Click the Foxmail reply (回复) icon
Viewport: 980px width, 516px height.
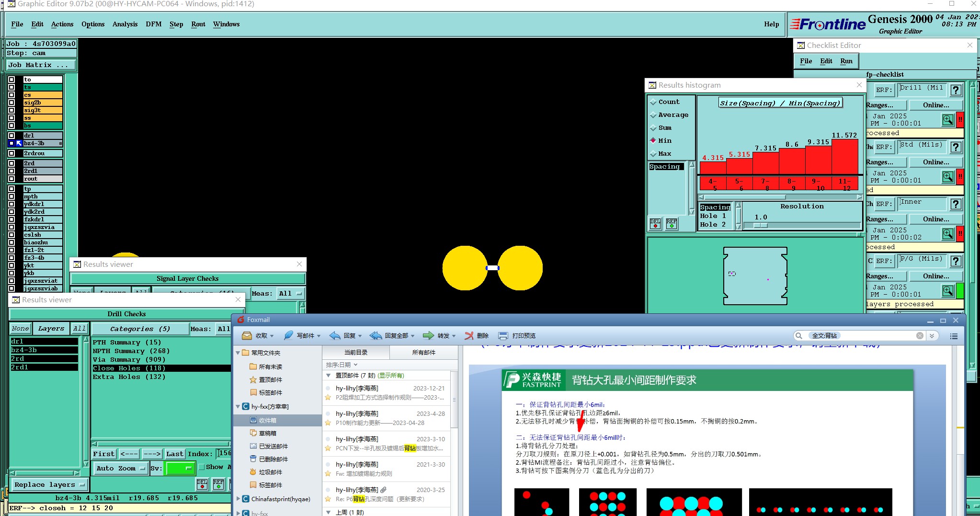pyautogui.click(x=335, y=336)
